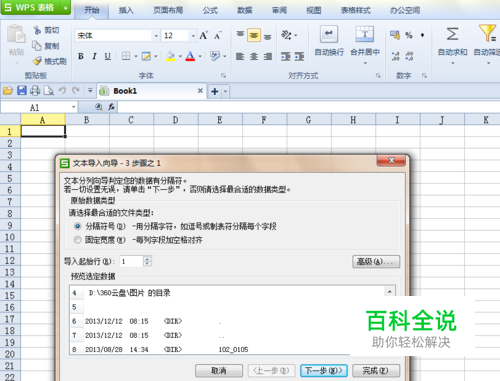Add a new document tab with plus button
The height and width of the screenshot is (381, 500).
click(x=215, y=91)
